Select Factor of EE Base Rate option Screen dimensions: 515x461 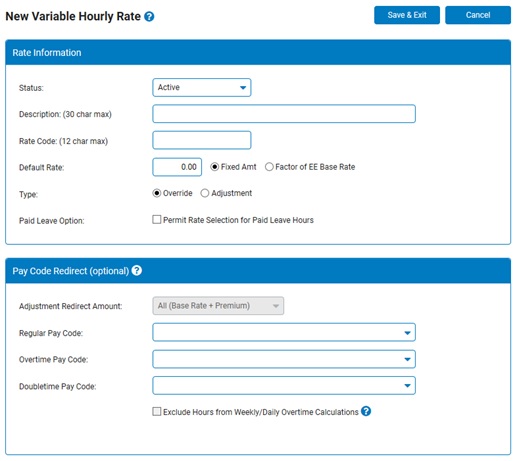[269, 167]
